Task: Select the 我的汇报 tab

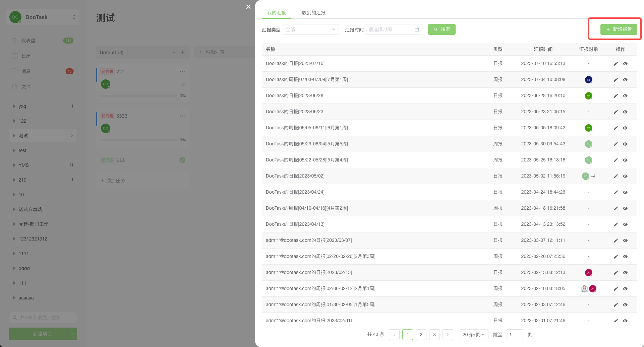Action: click(x=276, y=13)
